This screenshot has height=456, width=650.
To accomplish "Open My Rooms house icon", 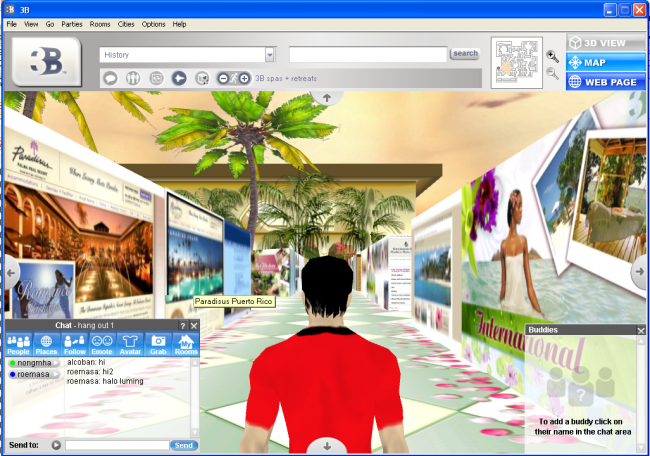I will point(186,345).
